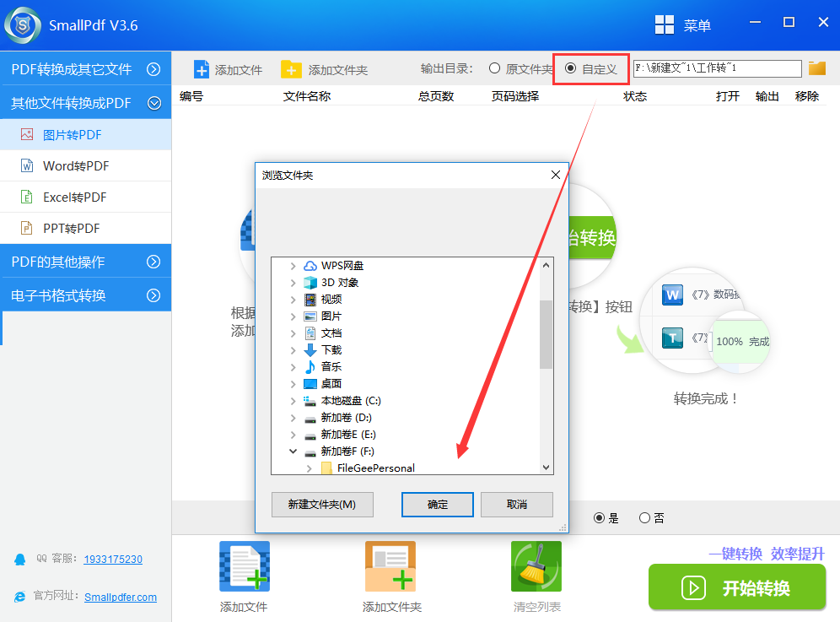
Task: Click the 文件名称 column header
Action: (x=307, y=96)
